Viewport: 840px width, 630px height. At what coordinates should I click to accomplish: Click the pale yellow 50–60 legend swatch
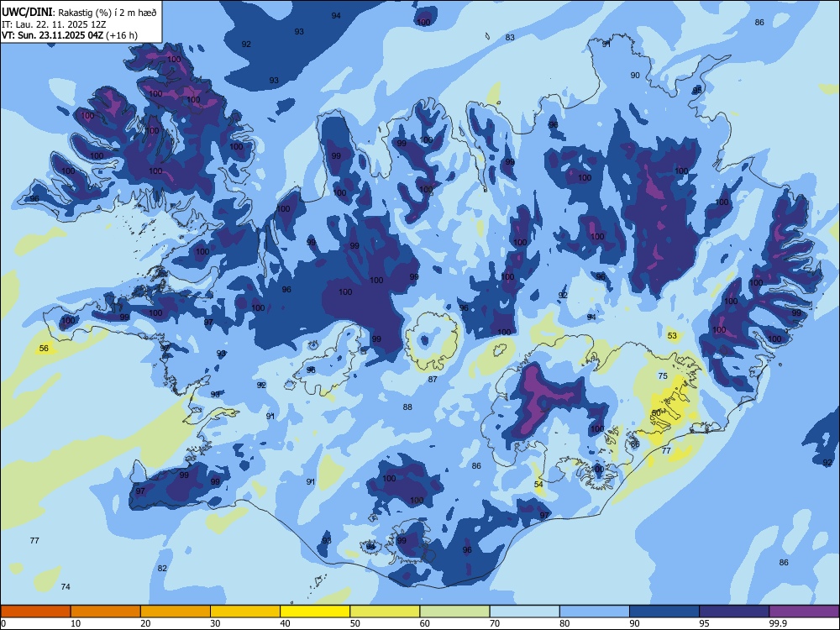(x=385, y=612)
